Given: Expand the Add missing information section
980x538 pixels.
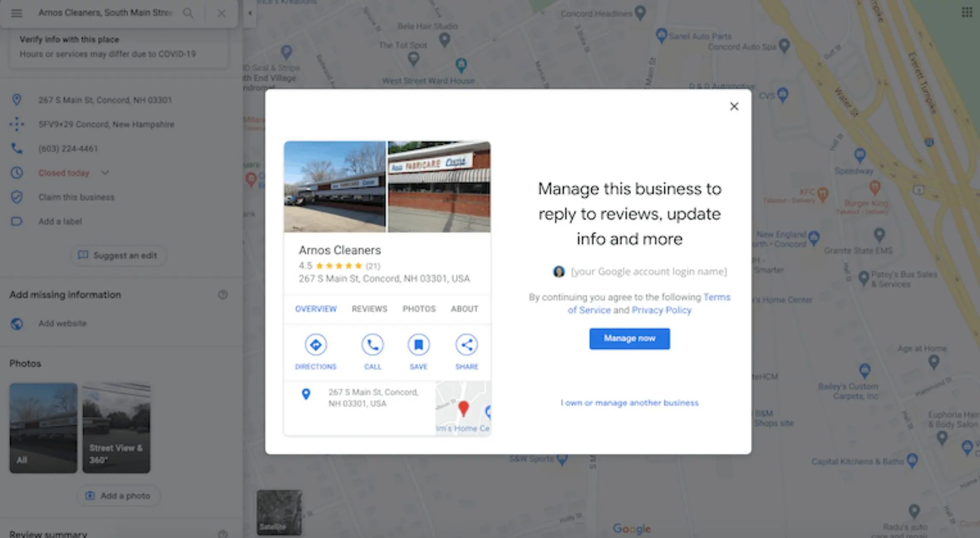Looking at the screenshot, I should tap(223, 294).
